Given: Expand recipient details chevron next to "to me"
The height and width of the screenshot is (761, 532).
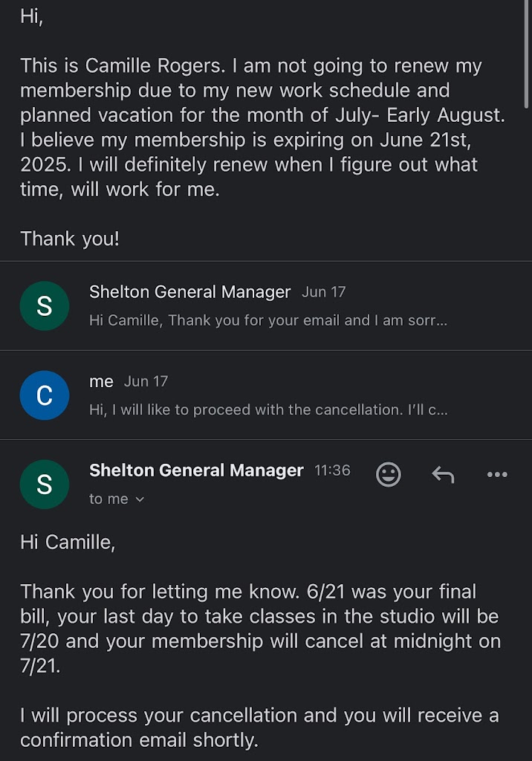Looking at the screenshot, I should pyautogui.click(x=140, y=499).
